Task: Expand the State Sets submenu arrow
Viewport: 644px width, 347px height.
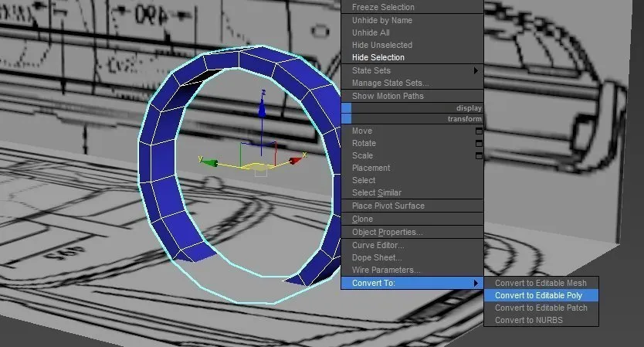Action: coord(476,71)
